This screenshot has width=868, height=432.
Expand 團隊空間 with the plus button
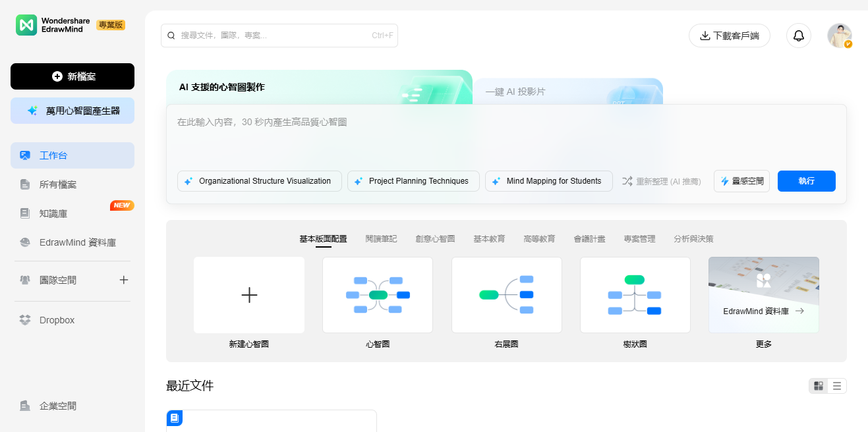click(x=123, y=279)
